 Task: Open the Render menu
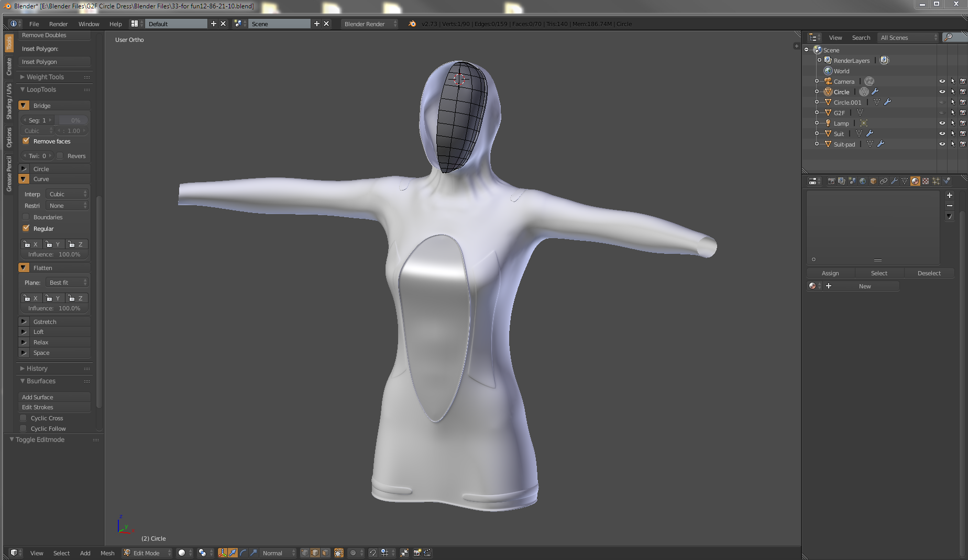(x=58, y=24)
